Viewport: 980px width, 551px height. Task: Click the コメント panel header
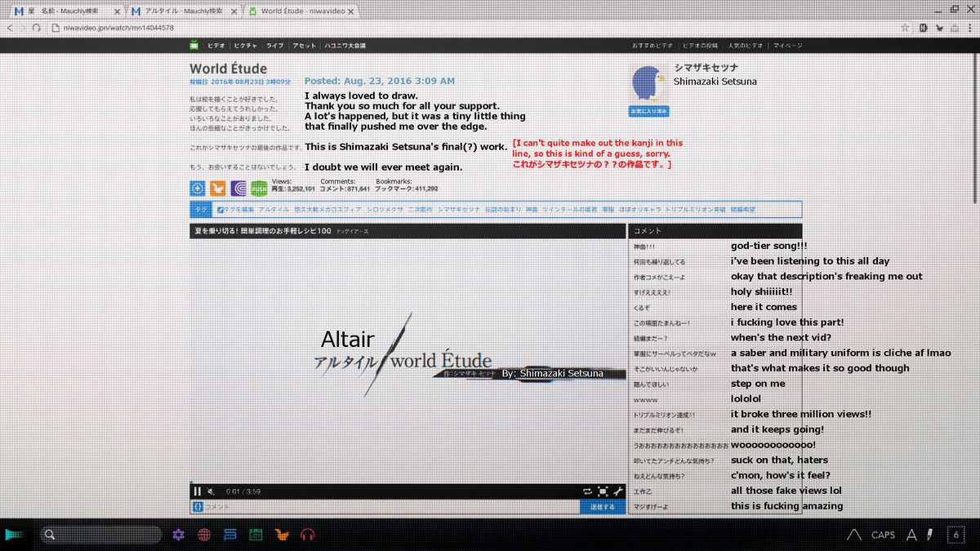tap(715, 231)
